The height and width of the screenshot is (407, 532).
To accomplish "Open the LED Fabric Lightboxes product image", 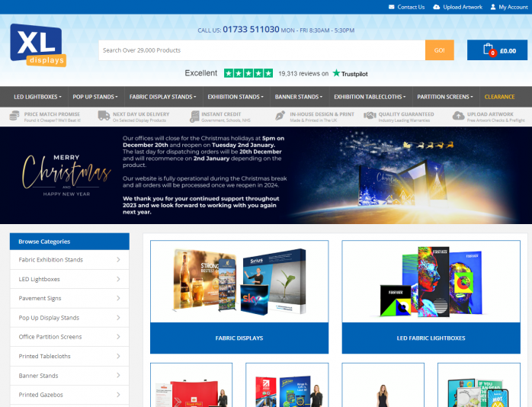I will 431,281.
